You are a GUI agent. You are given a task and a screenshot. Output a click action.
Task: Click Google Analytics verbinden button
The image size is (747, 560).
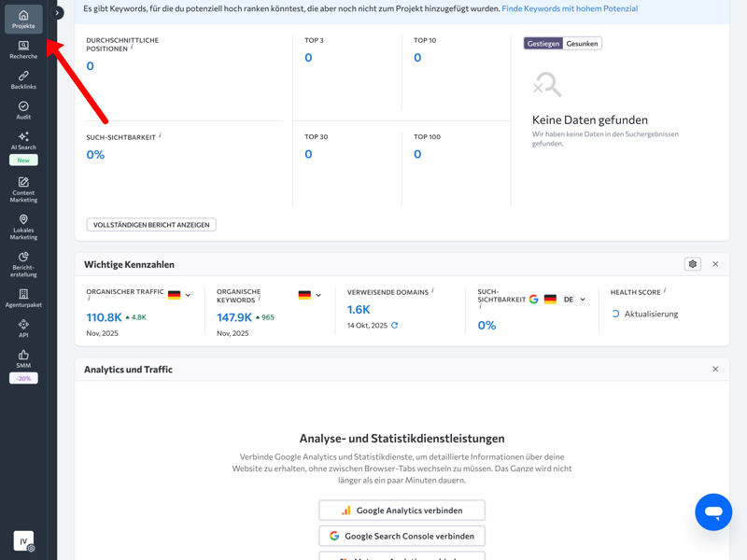point(402,511)
